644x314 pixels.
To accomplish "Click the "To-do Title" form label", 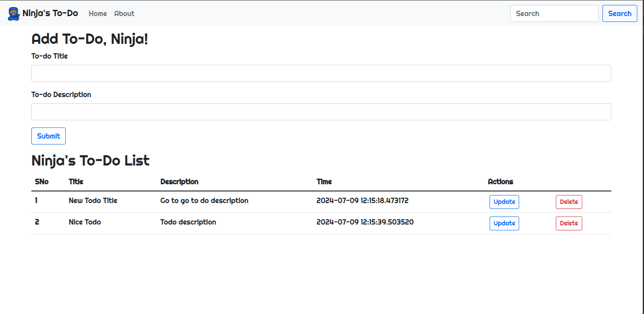I will click(50, 56).
